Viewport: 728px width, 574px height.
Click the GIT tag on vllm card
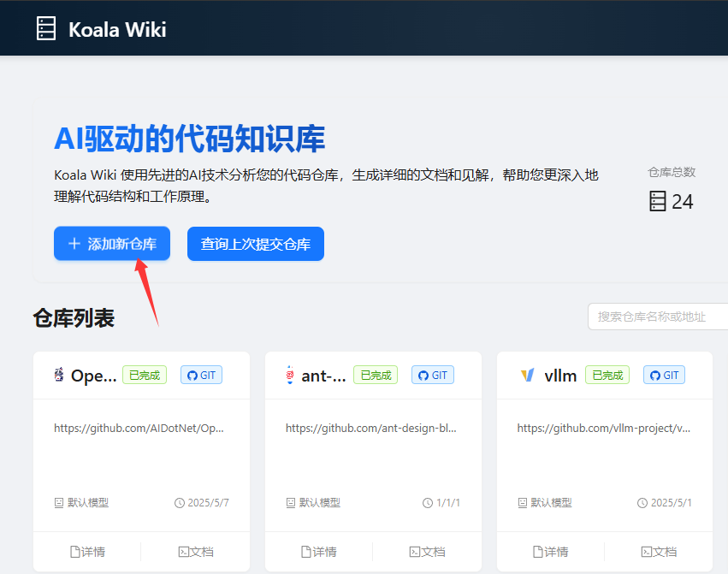pyautogui.click(x=665, y=375)
